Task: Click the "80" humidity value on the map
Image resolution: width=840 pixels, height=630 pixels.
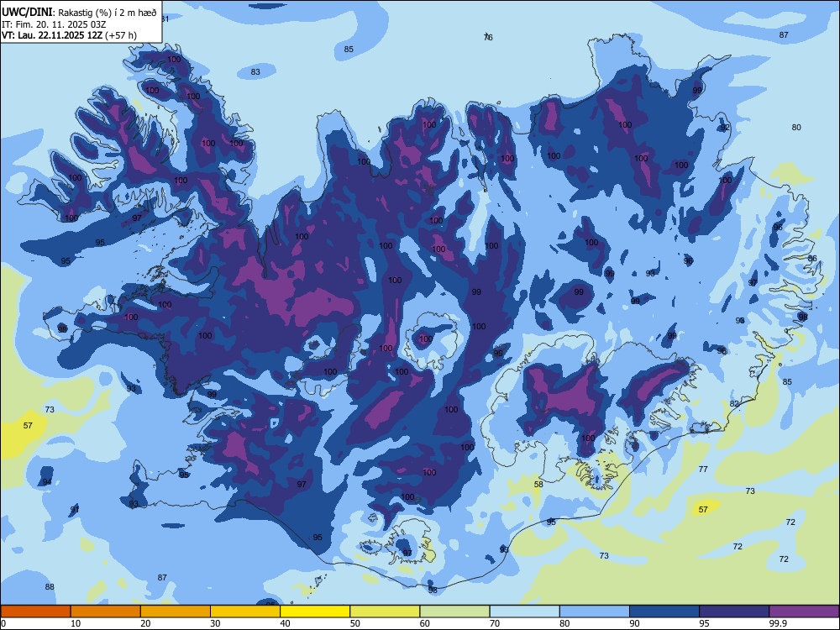Action: 796,128
